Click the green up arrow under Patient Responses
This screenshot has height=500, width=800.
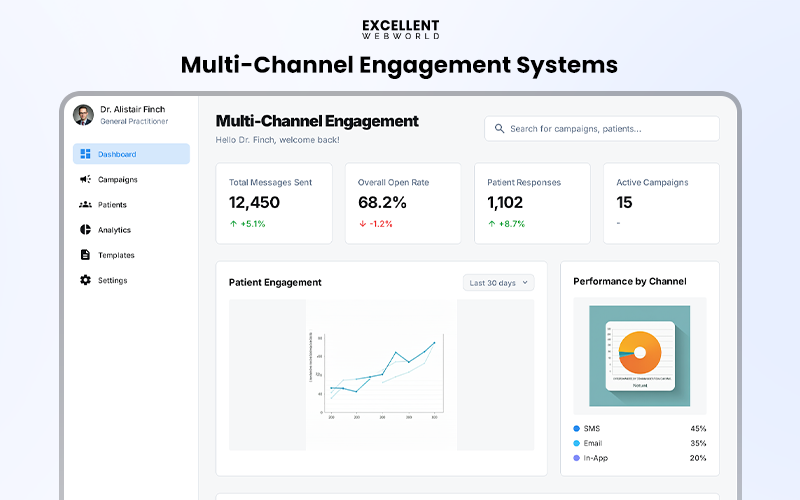click(492, 223)
